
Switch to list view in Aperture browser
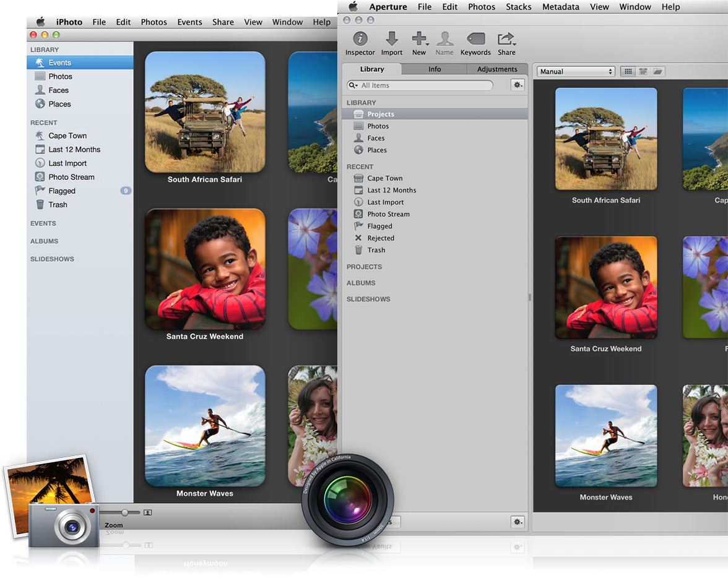[643, 72]
